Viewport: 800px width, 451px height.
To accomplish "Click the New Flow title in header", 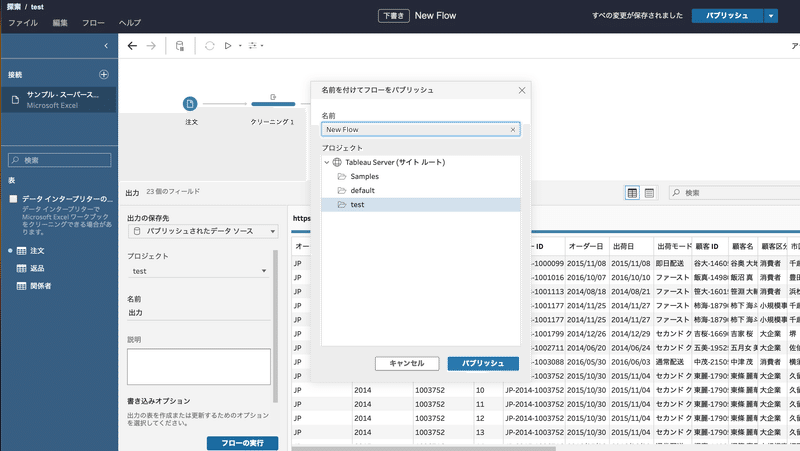I will coord(435,16).
